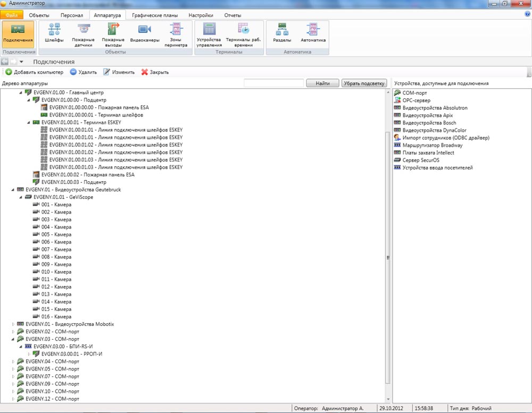Screen dimensions: 532x413
Task: Click the Пожарные датчики ribbon icon
Action: coord(84,35)
